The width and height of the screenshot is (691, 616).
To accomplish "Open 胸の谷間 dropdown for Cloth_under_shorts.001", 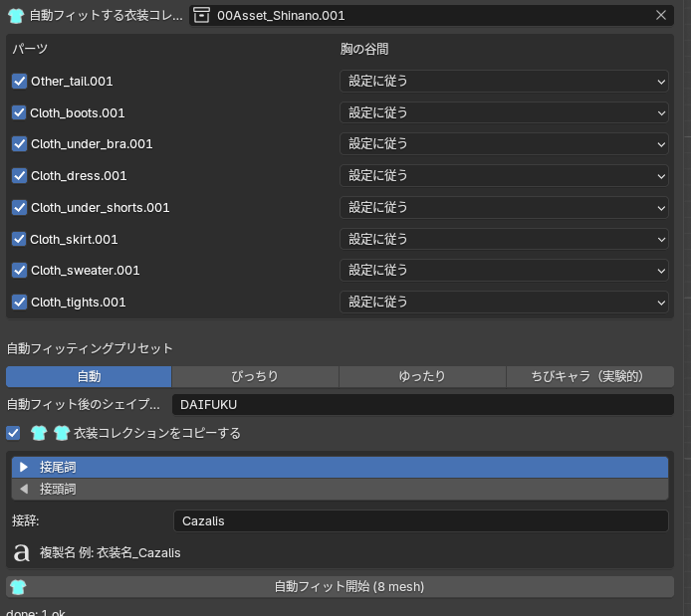I will pyautogui.click(x=504, y=207).
